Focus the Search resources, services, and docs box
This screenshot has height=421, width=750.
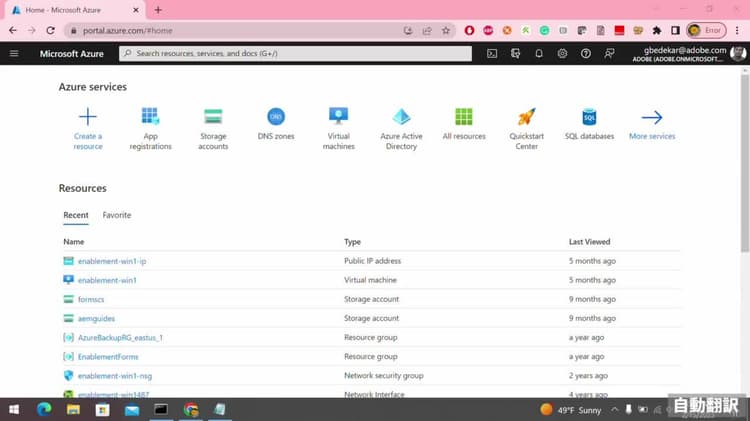295,54
